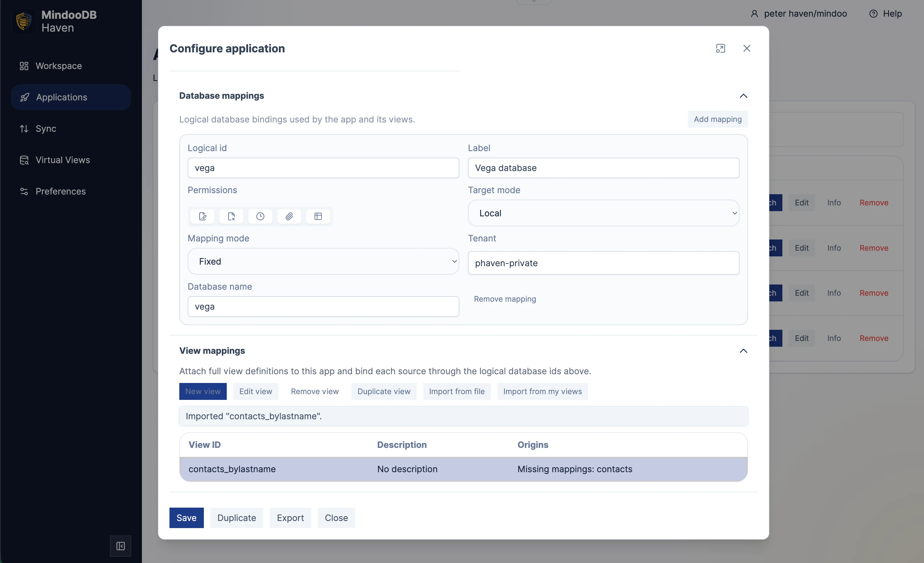924x563 pixels.
Task: Enable the attachments permission icon
Action: pyautogui.click(x=289, y=216)
